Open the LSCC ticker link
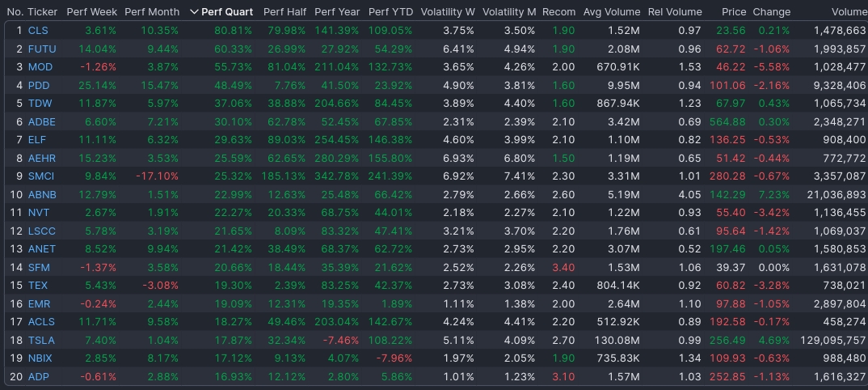Viewport: 868px width, 390px height. pos(41,231)
